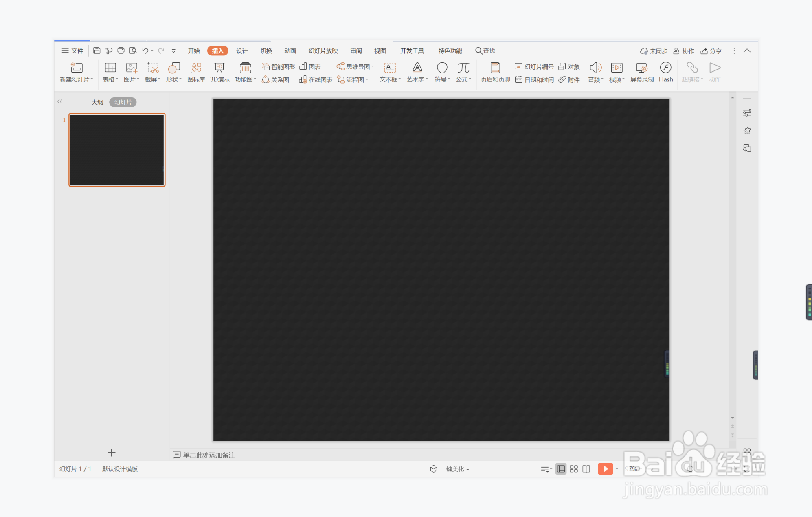The width and height of the screenshot is (812, 517).
Task: Open 页眉和页脚 header and footer
Action: coord(495,72)
